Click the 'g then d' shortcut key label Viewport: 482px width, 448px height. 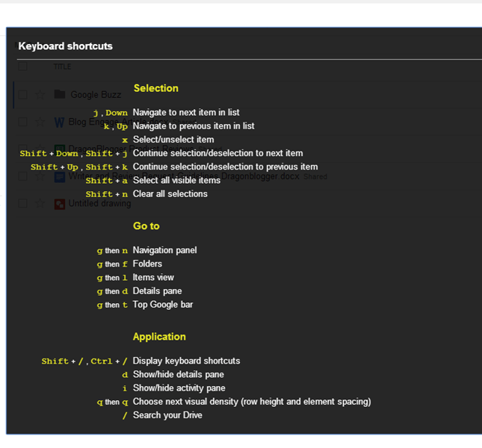[112, 291]
